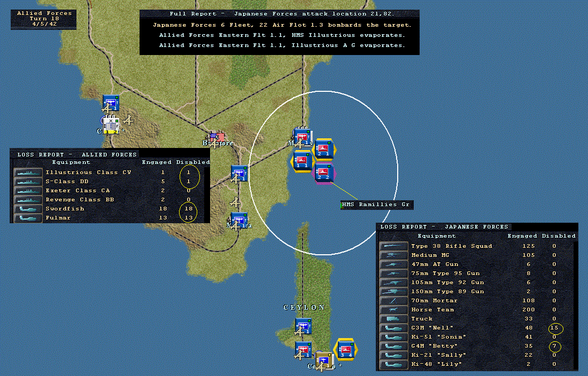Select the naval unit marked 3 4 near Colombo

click(345, 350)
